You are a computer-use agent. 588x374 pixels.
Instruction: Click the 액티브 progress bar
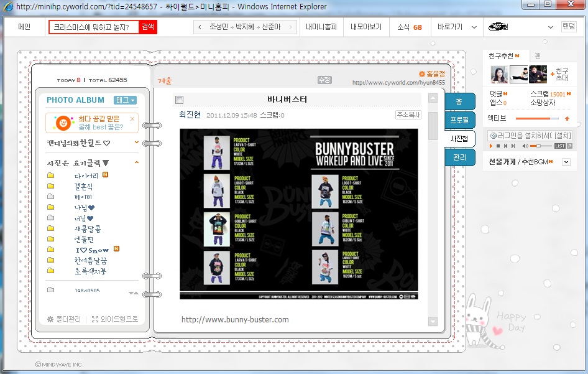pos(537,119)
